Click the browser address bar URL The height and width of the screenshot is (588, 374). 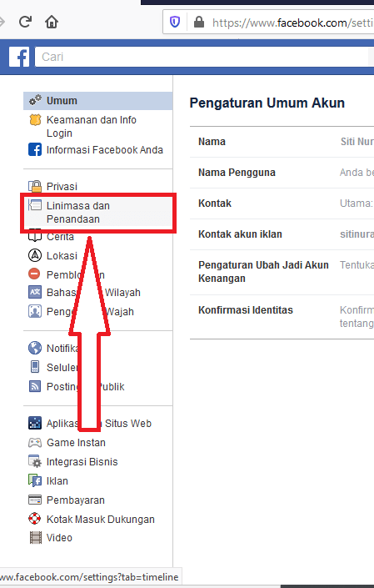pyautogui.click(x=292, y=23)
